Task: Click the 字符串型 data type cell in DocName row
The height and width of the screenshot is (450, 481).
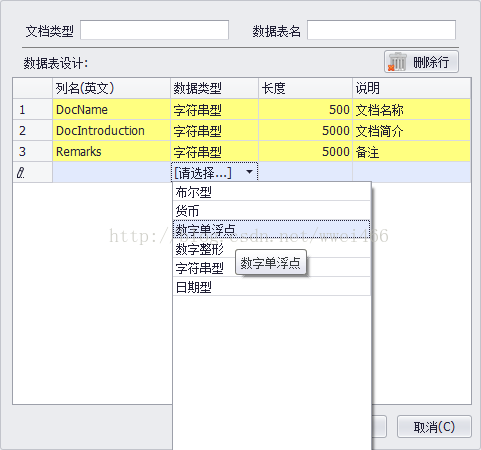Action: [x=214, y=110]
